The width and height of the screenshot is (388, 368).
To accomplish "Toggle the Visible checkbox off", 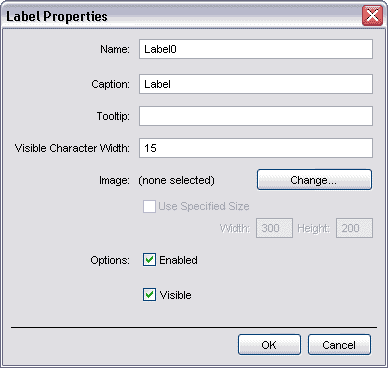I will point(149,295).
